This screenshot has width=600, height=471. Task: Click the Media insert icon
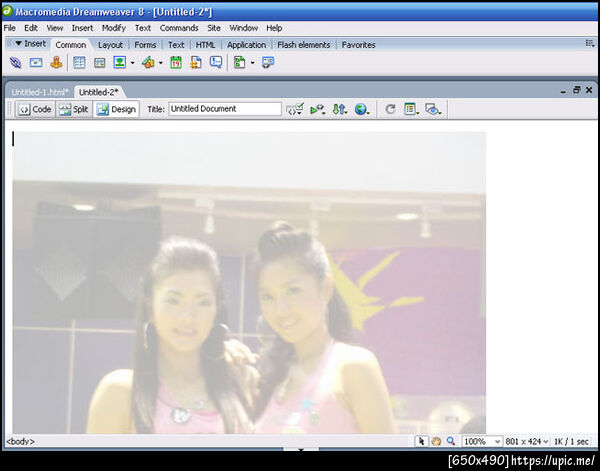pos(148,62)
